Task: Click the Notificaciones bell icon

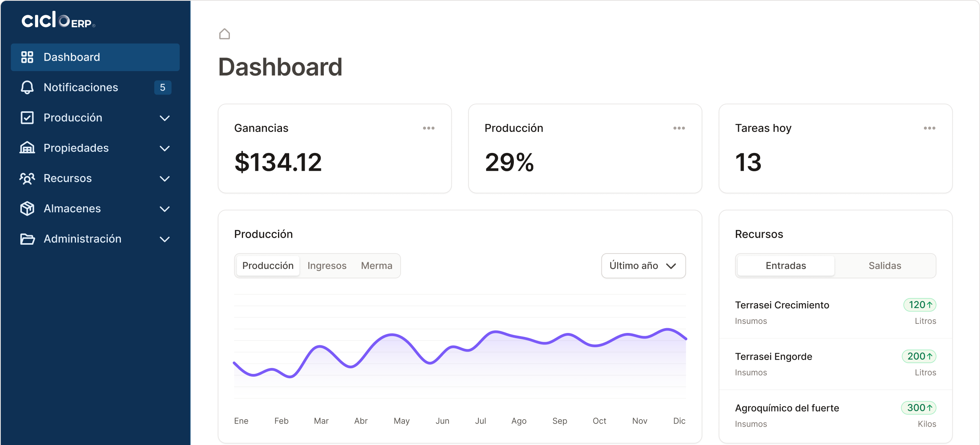Action: 27,87
